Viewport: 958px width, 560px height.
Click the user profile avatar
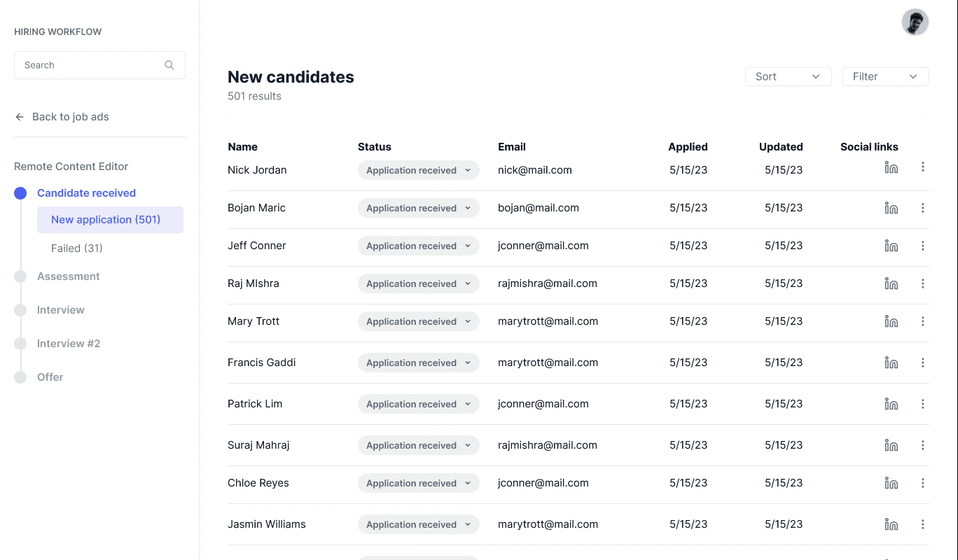click(915, 22)
